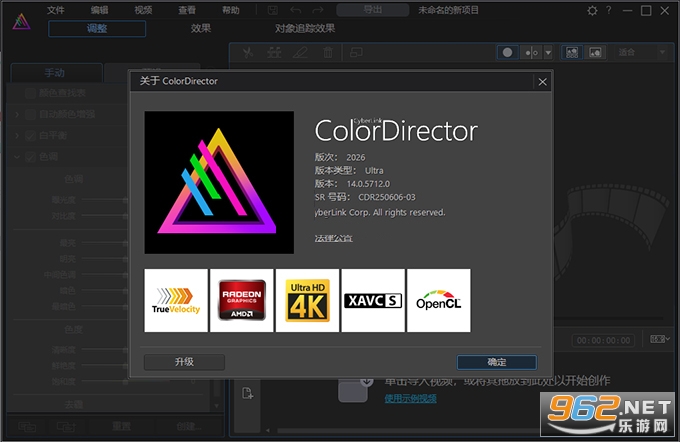The height and width of the screenshot is (442, 680).
Task: Click the XAVC S logo tile
Action: 373,300
